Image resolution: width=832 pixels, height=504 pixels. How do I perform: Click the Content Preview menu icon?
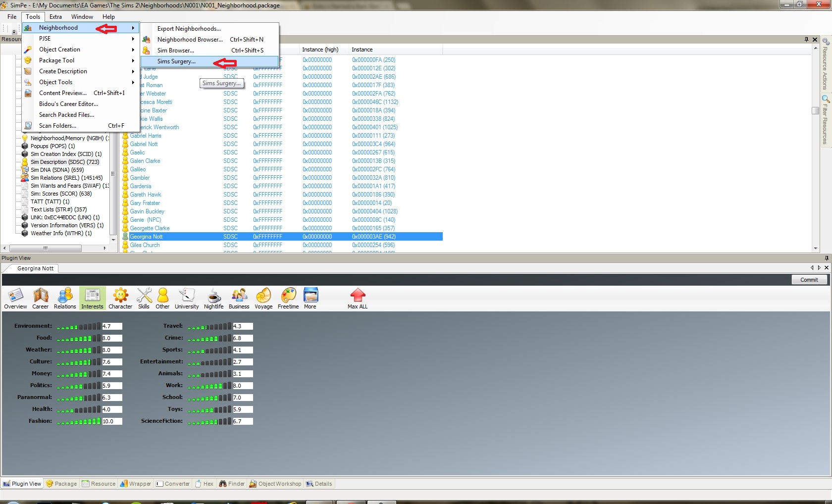pos(28,93)
